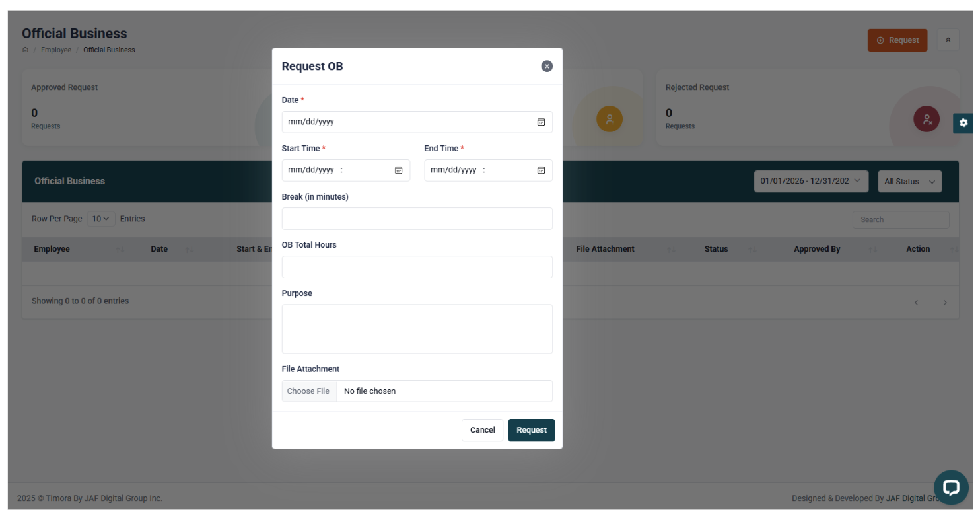The height and width of the screenshot is (522, 980).
Task: Click the rejected request user icon
Action: click(926, 119)
